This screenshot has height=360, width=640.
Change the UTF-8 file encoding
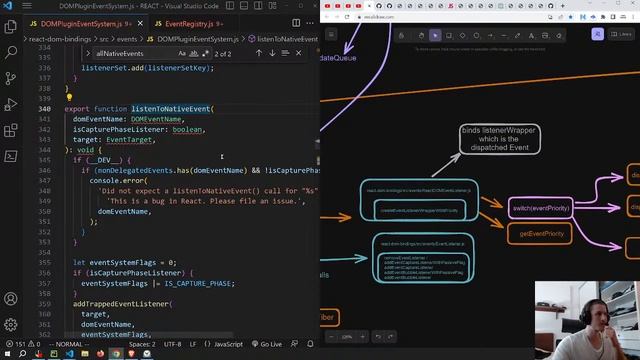pos(172,344)
